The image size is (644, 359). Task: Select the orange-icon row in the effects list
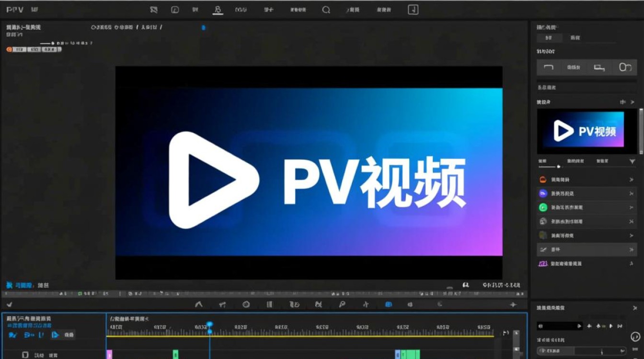(x=587, y=179)
